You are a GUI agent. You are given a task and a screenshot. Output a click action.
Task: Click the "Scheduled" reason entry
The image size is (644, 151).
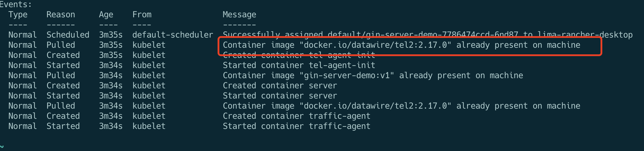coord(68,35)
